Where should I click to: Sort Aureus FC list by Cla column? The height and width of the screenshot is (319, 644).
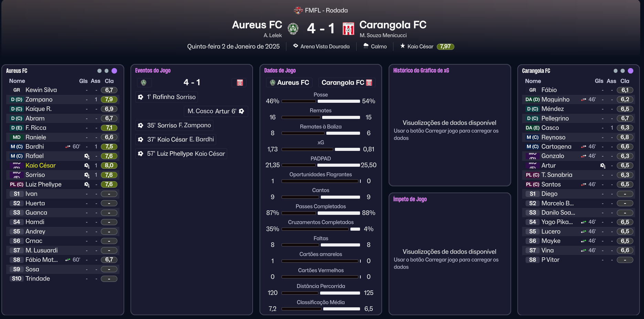pos(109,81)
